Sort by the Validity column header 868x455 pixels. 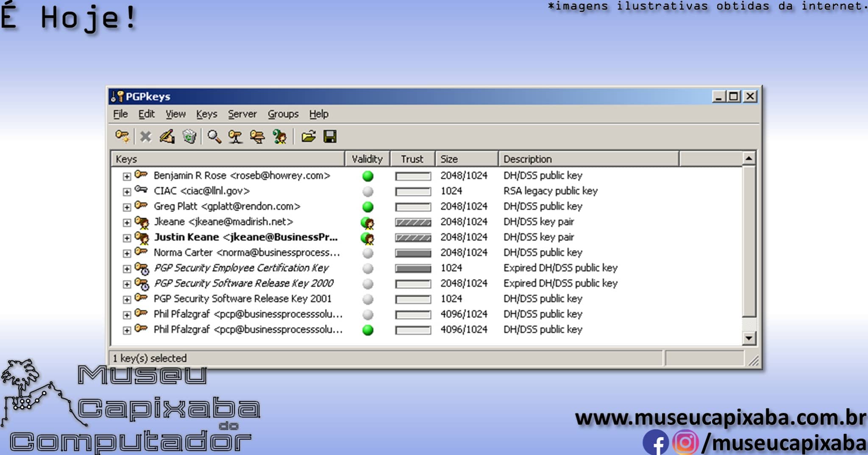tap(367, 159)
